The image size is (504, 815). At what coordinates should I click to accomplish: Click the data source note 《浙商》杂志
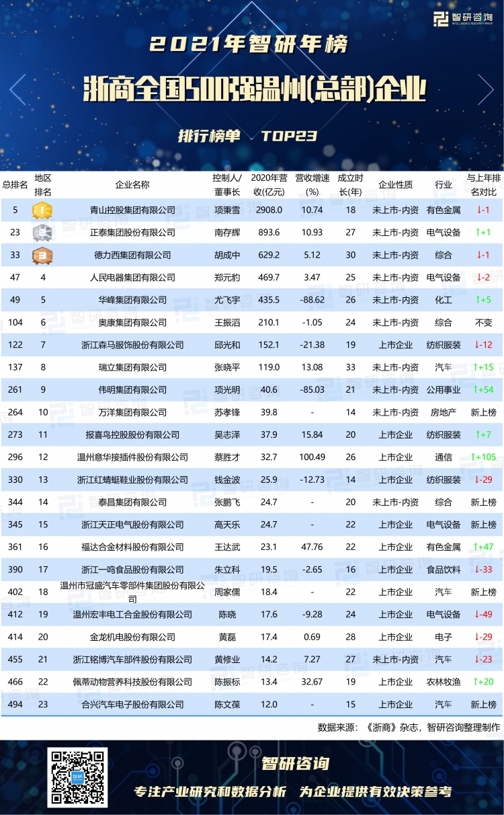point(392,727)
